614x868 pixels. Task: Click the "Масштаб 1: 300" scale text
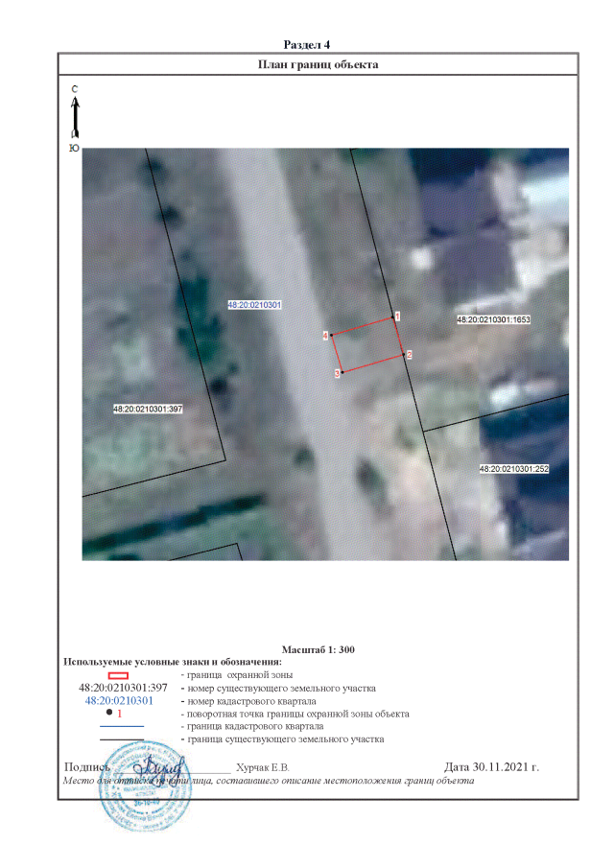coord(319,650)
